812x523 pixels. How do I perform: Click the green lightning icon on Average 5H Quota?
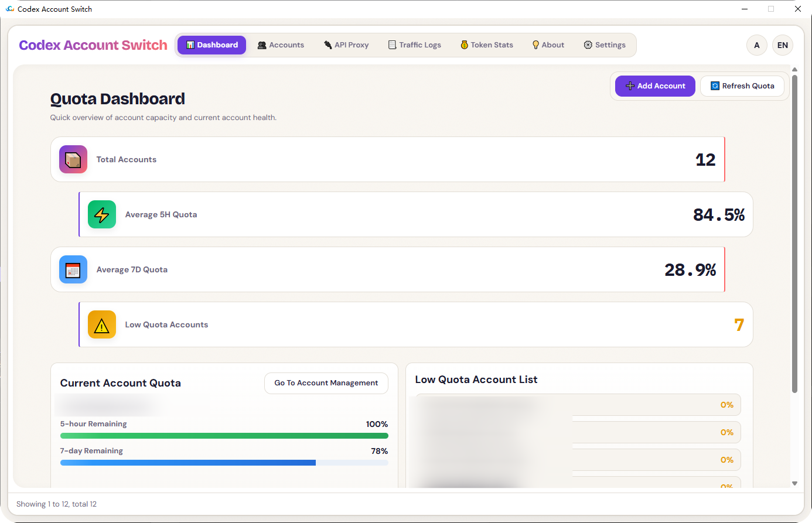click(101, 214)
